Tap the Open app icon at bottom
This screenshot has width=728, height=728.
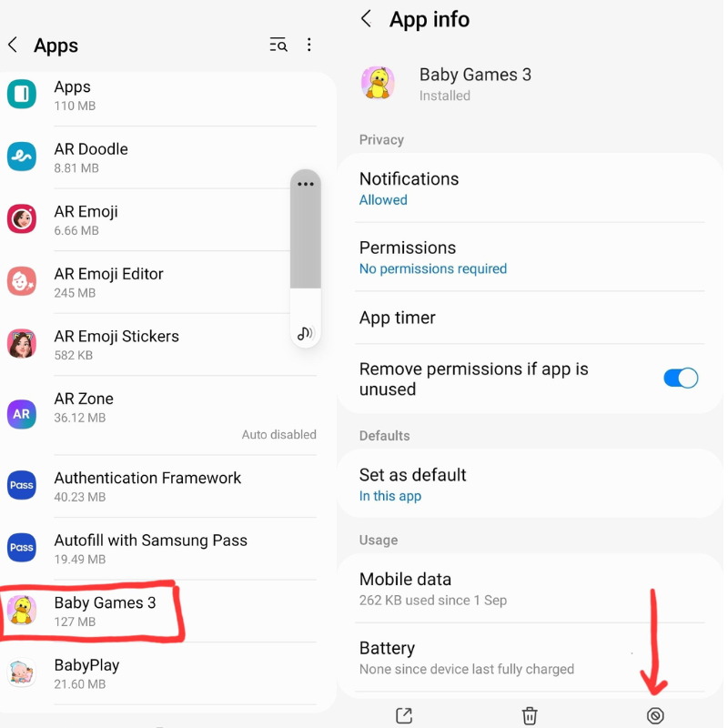pos(404,715)
